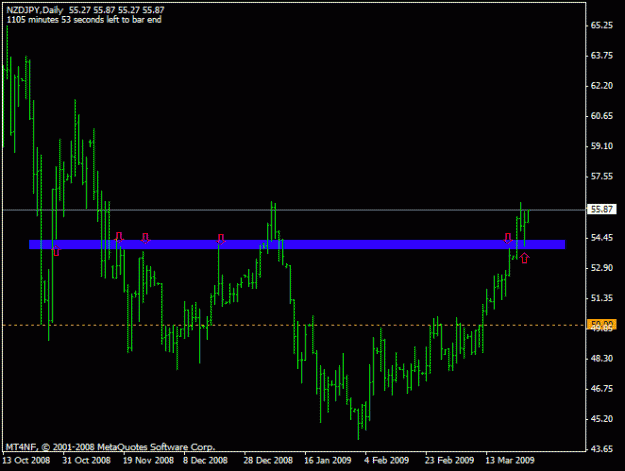Click the 60.65 price axis label

click(x=601, y=116)
